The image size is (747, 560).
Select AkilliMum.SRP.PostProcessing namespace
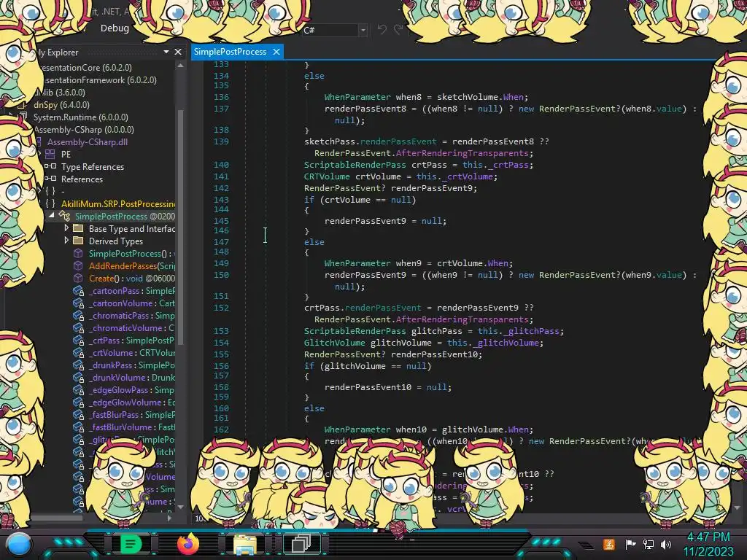coord(118,204)
